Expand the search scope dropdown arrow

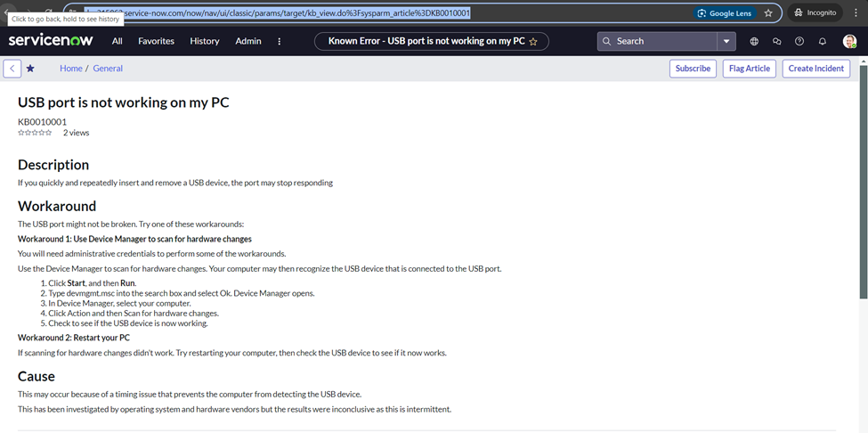coord(727,41)
